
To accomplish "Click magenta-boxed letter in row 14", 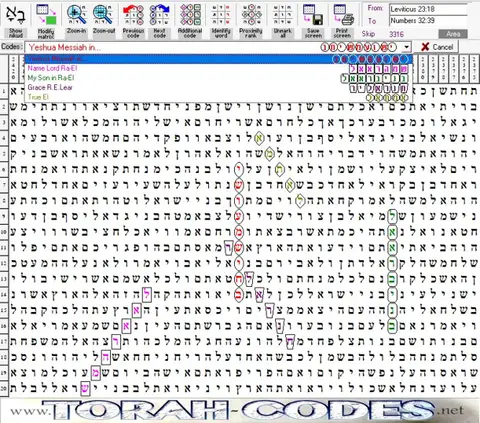I will click(147, 295).
